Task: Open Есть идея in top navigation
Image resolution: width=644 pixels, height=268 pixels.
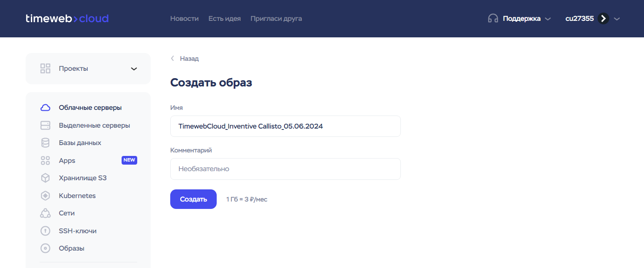Action: pyautogui.click(x=225, y=19)
